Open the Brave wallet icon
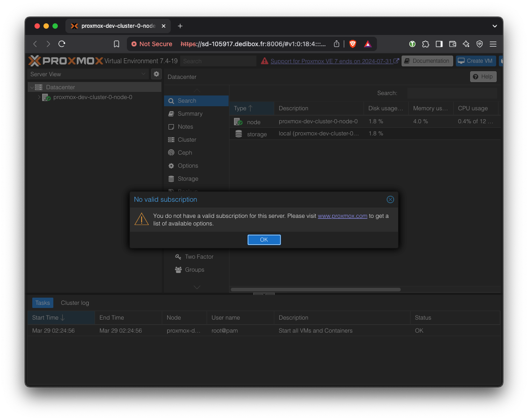The image size is (528, 420). pos(453,44)
